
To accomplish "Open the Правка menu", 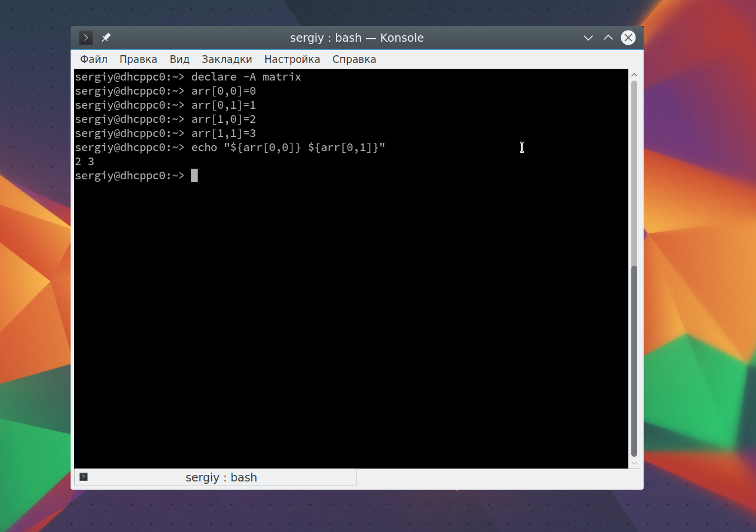I will click(x=138, y=59).
